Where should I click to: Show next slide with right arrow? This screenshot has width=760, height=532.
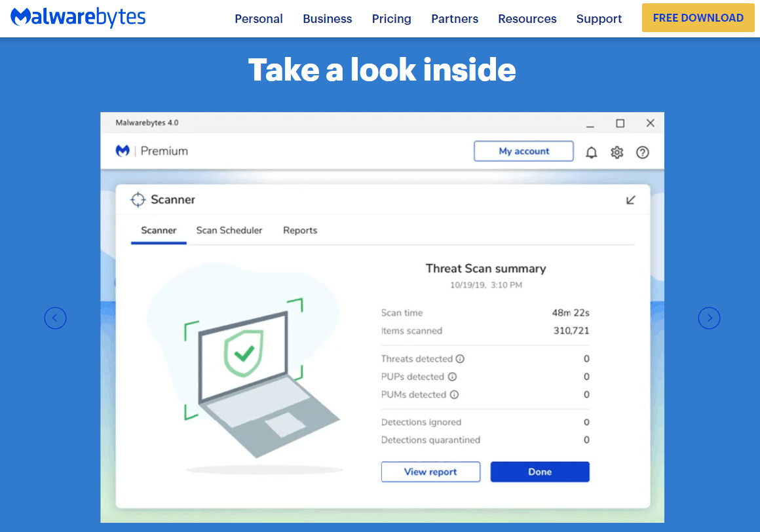pyautogui.click(x=709, y=318)
